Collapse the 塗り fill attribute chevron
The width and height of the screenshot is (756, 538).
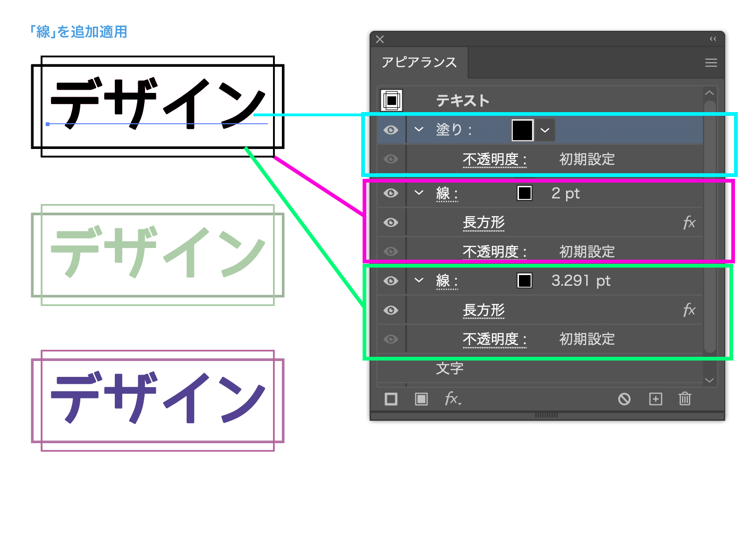pyautogui.click(x=419, y=129)
